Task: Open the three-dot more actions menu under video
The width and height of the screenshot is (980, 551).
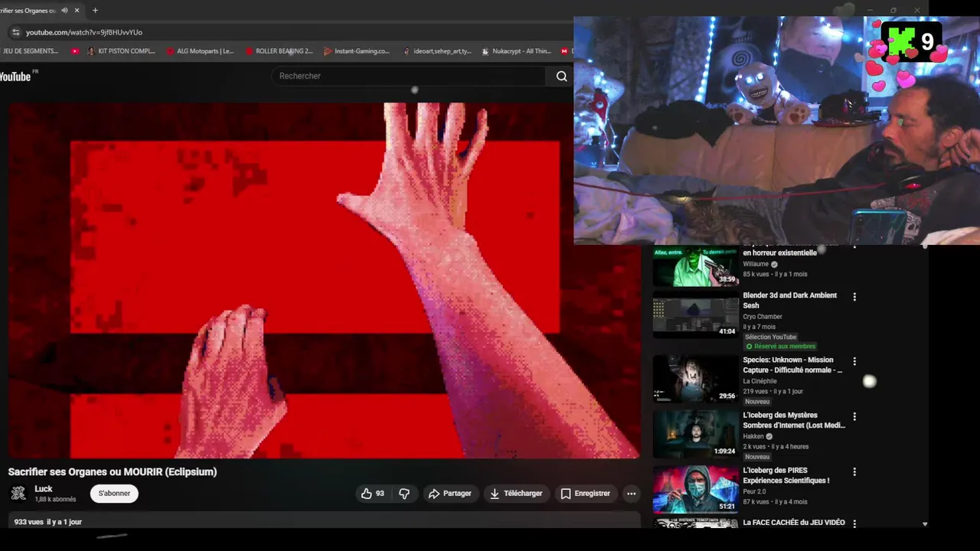Action: (631, 494)
